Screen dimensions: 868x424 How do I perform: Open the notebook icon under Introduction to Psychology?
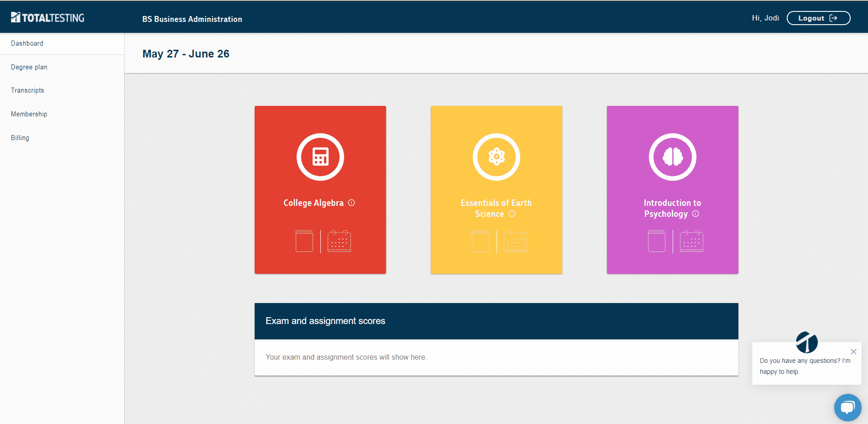pos(656,241)
